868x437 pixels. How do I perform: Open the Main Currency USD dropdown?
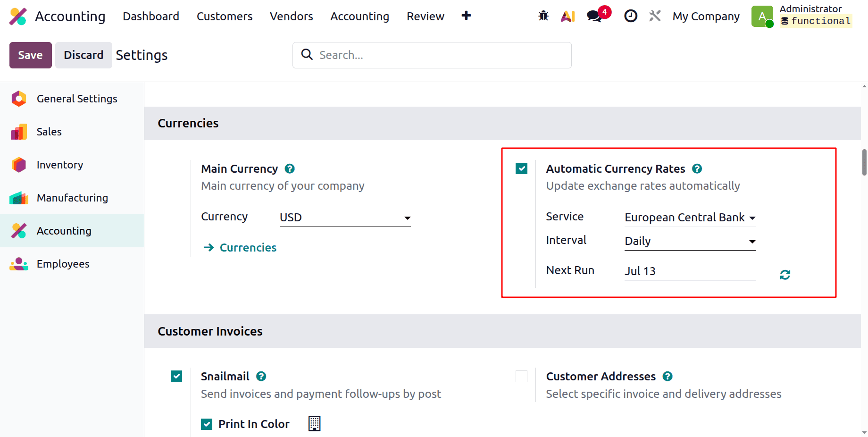[345, 218]
